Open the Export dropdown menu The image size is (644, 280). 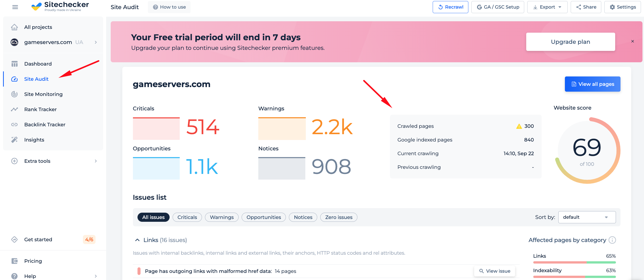click(547, 7)
